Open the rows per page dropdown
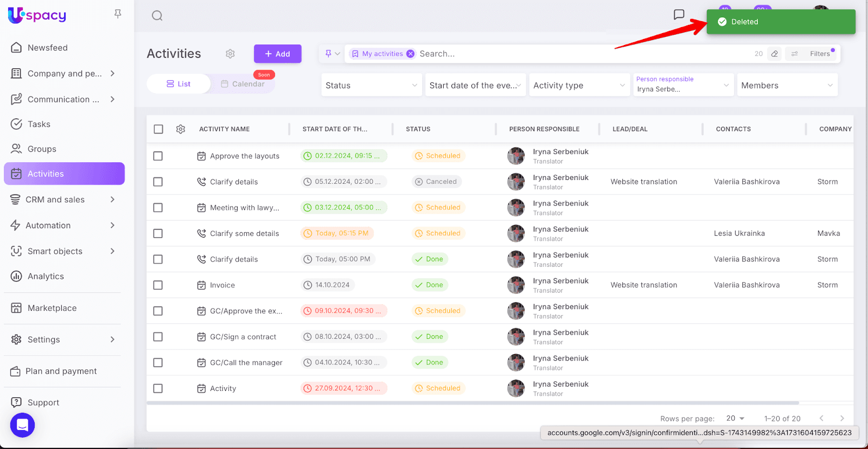This screenshot has height=449, width=868. click(x=735, y=418)
